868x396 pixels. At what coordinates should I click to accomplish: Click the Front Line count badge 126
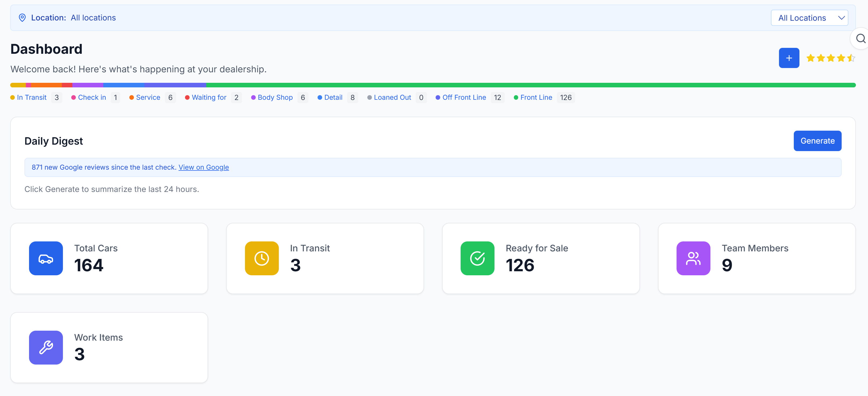[566, 97]
